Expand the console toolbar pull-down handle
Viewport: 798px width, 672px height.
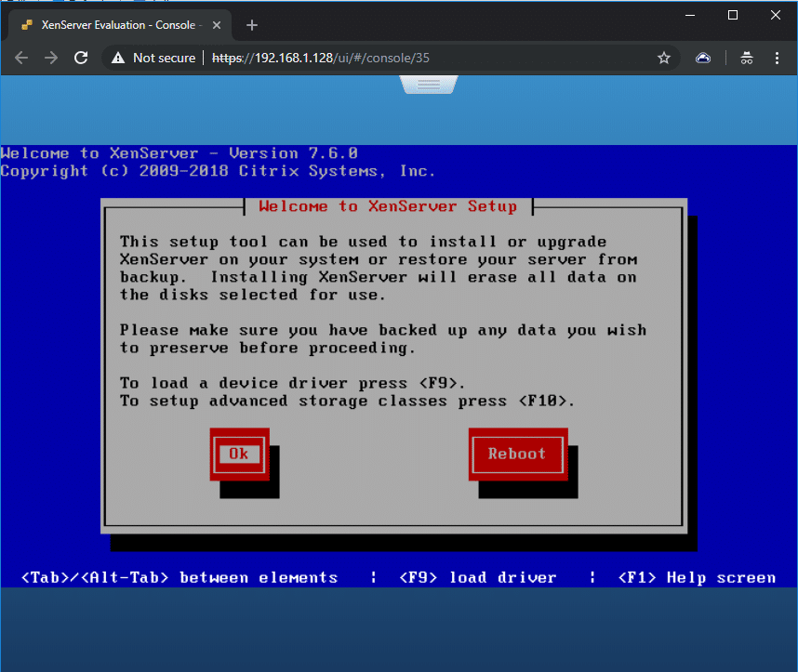(429, 85)
